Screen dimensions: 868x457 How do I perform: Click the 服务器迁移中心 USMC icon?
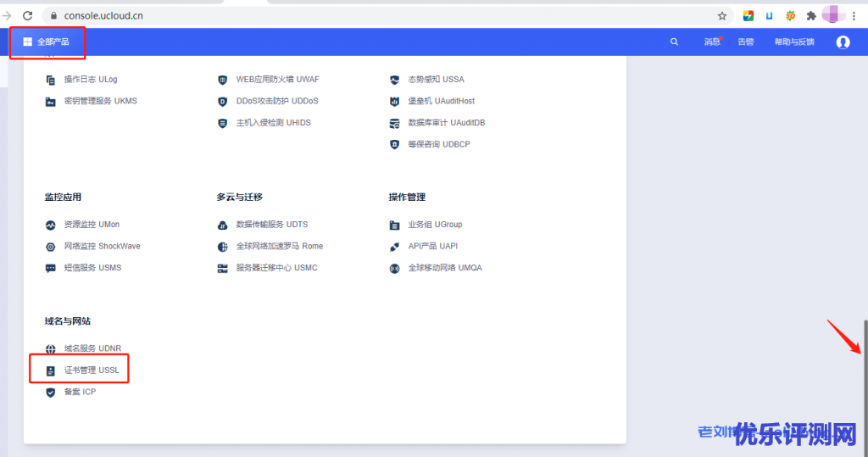[x=223, y=268]
